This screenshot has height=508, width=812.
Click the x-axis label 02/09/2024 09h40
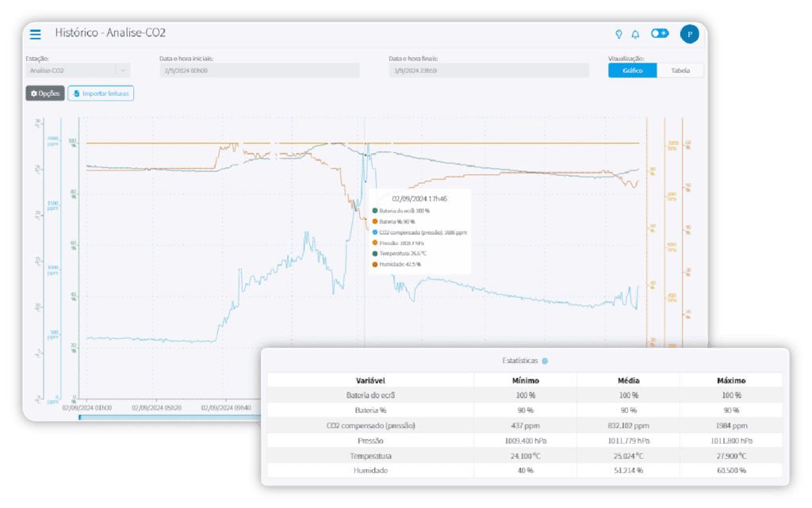click(226, 407)
